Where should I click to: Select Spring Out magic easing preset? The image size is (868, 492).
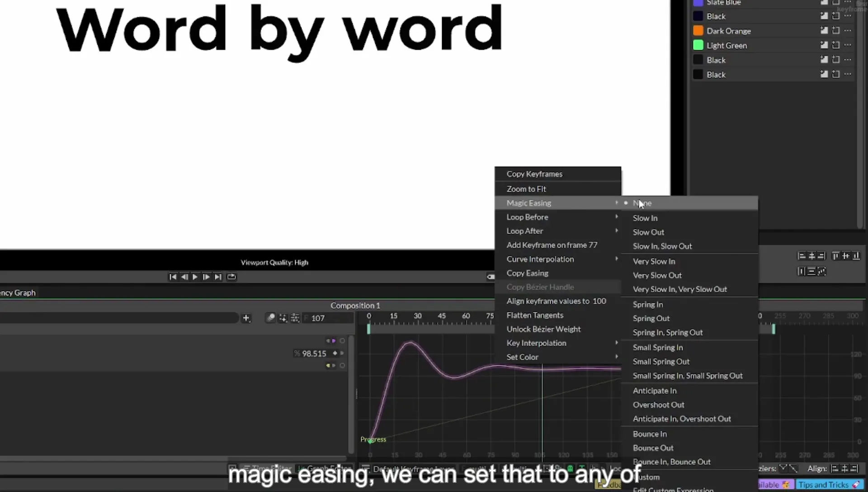pyautogui.click(x=689, y=318)
